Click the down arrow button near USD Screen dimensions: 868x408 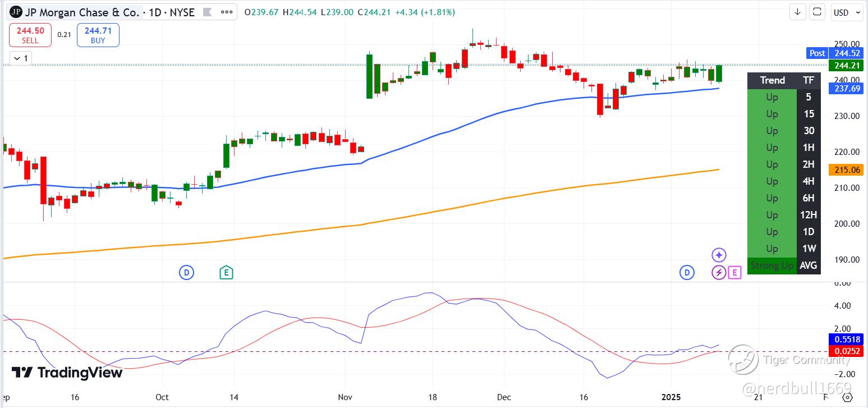pyautogui.click(x=798, y=12)
